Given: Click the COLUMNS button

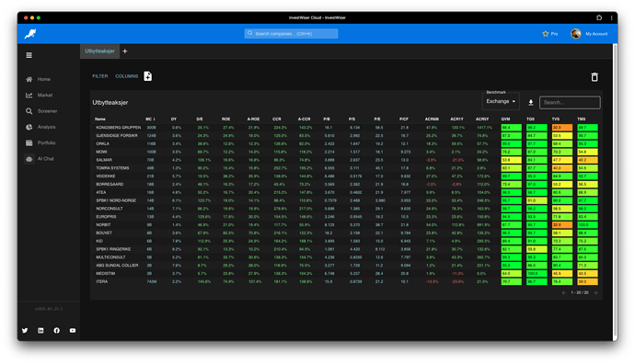Looking at the screenshot, I should coord(127,76).
